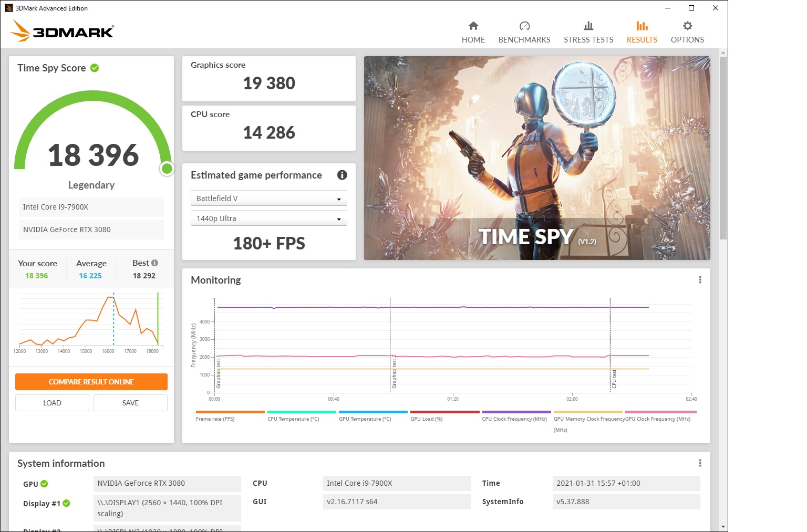The height and width of the screenshot is (532, 807).
Task: Click the Monitoring frequency graph
Action: [452, 346]
